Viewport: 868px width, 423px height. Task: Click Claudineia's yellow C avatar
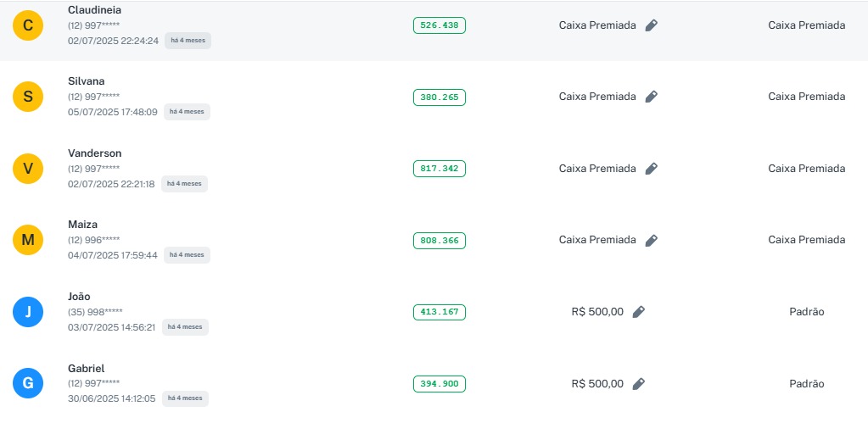point(28,25)
